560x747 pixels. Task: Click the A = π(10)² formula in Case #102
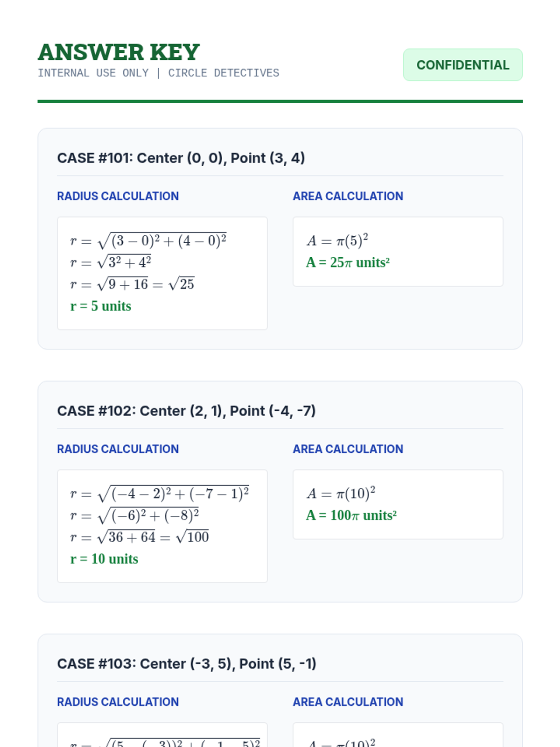coord(341,493)
